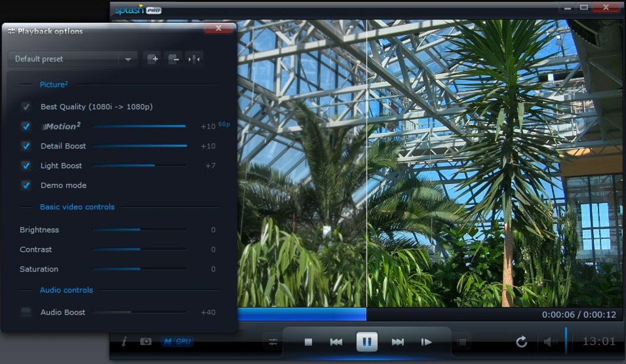
Task: Toggle Best Quality (1080i -> 1080p) checkbox
Action: (26, 106)
